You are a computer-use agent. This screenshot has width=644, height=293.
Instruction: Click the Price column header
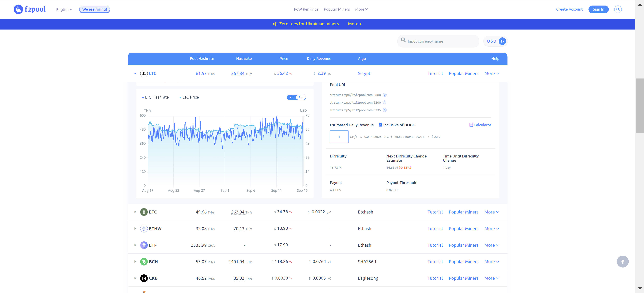pyautogui.click(x=284, y=59)
